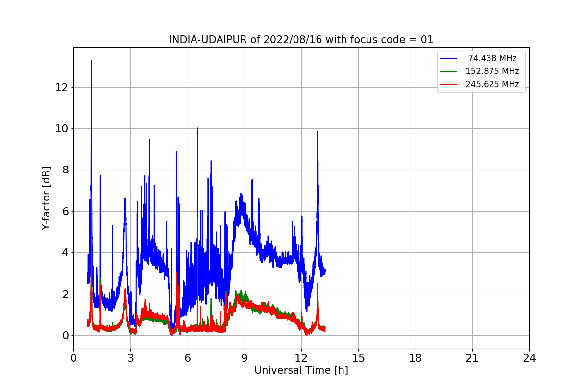This screenshot has width=588, height=392.
Task: Click the Y-factor [dB] axis label
Action: pyautogui.click(x=46, y=198)
